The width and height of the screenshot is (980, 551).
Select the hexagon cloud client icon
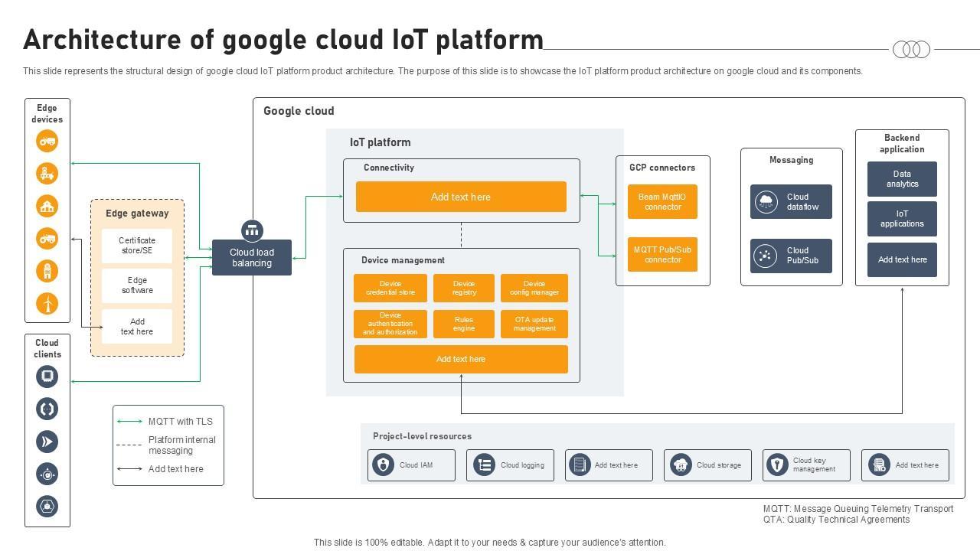pos(47,506)
